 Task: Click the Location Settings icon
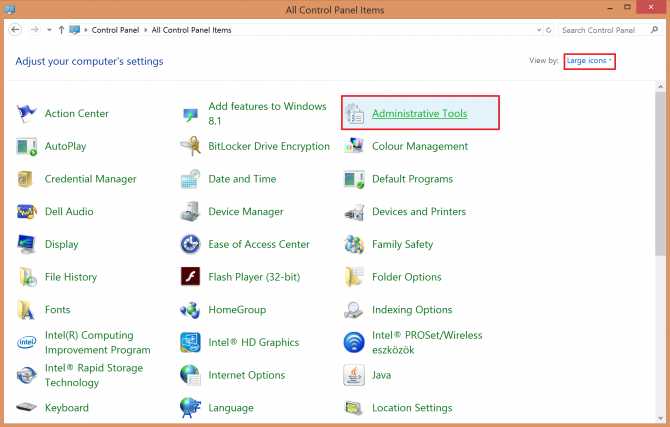pos(354,408)
